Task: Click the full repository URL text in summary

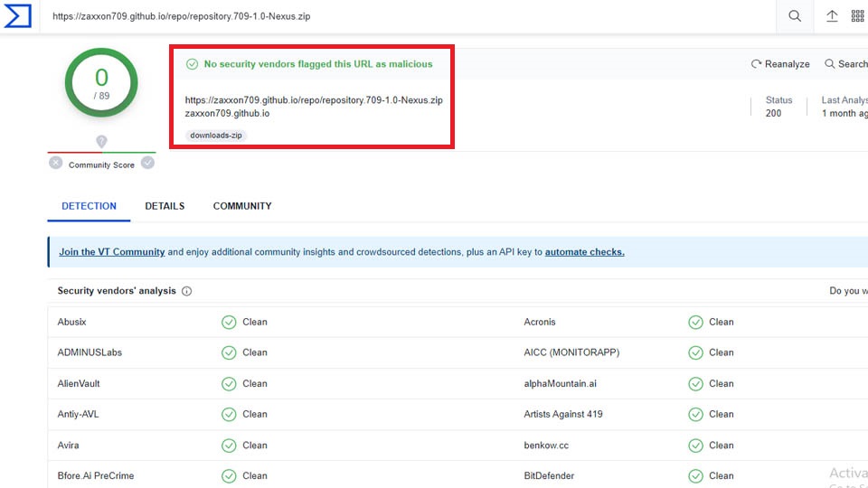Action: [314, 100]
